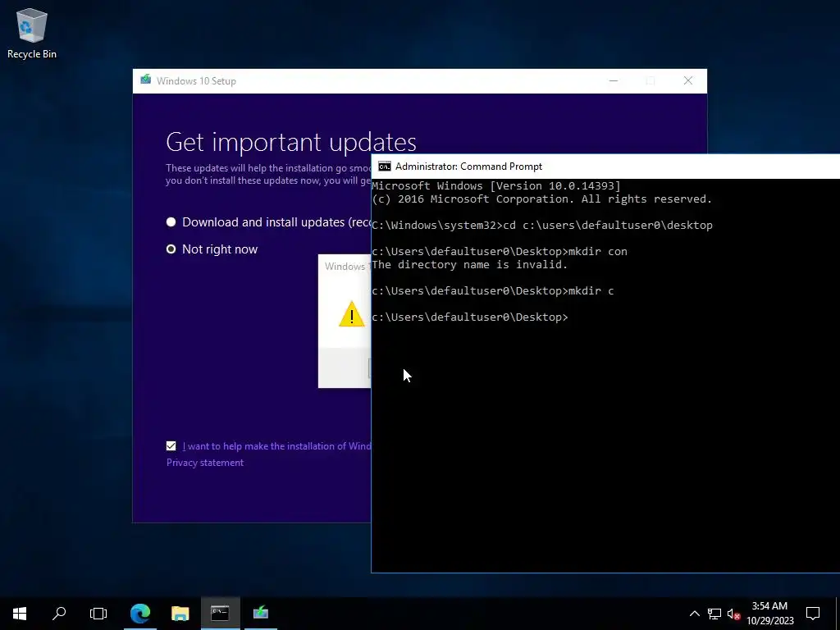840x630 pixels.
Task: Click the muted volume tray icon
Action: 733,614
